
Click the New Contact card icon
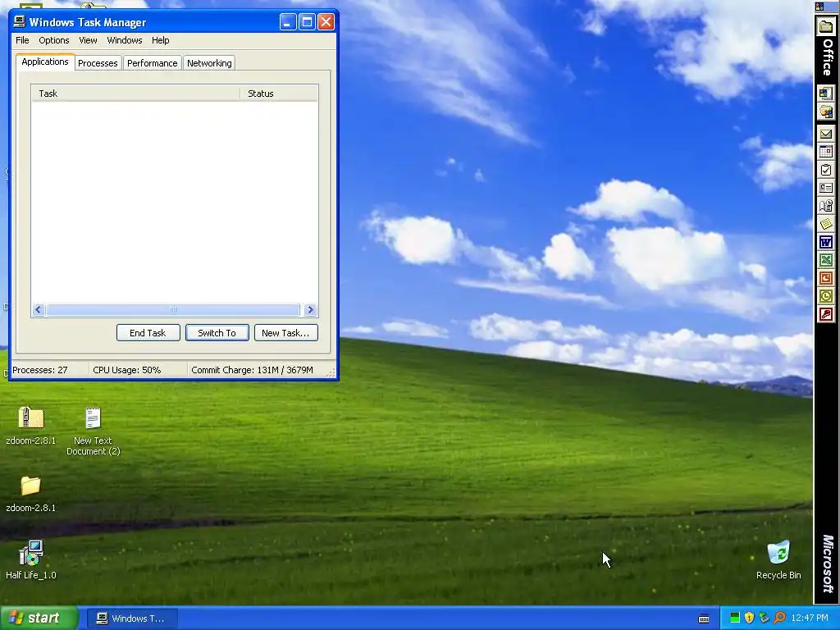[825, 188]
